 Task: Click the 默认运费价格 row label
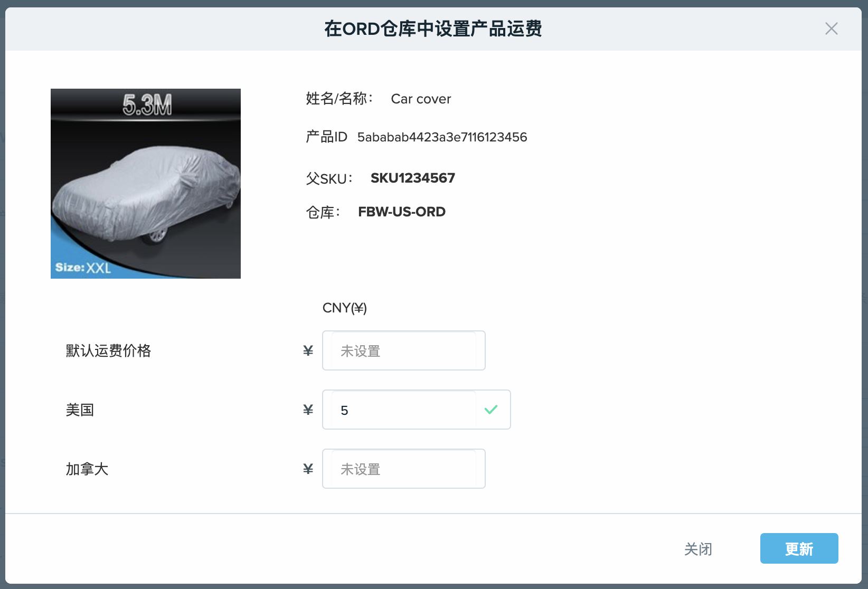coord(108,350)
